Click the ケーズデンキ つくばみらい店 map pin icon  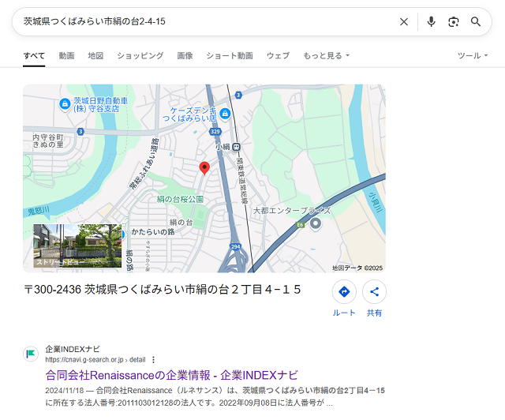225,114
